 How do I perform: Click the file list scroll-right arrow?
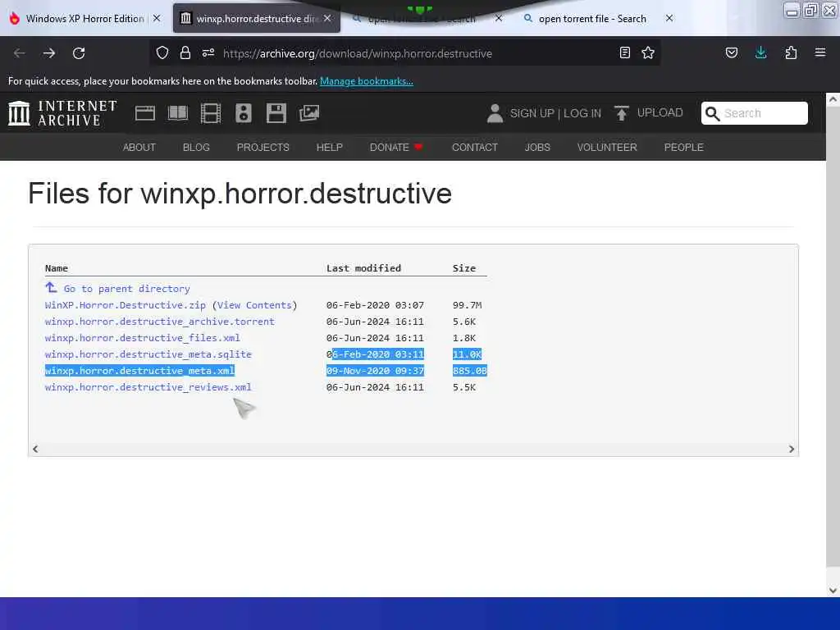[x=792, y=449]
